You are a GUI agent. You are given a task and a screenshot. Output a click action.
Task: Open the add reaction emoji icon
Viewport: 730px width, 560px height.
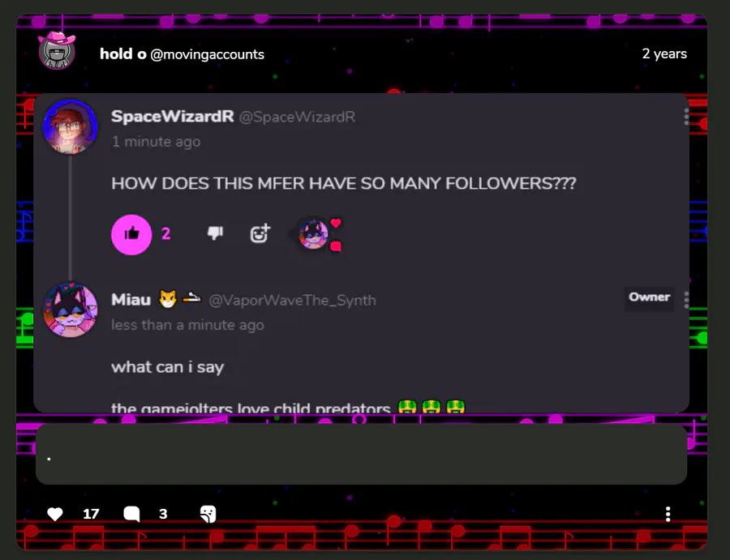click(x=260, y=233)
